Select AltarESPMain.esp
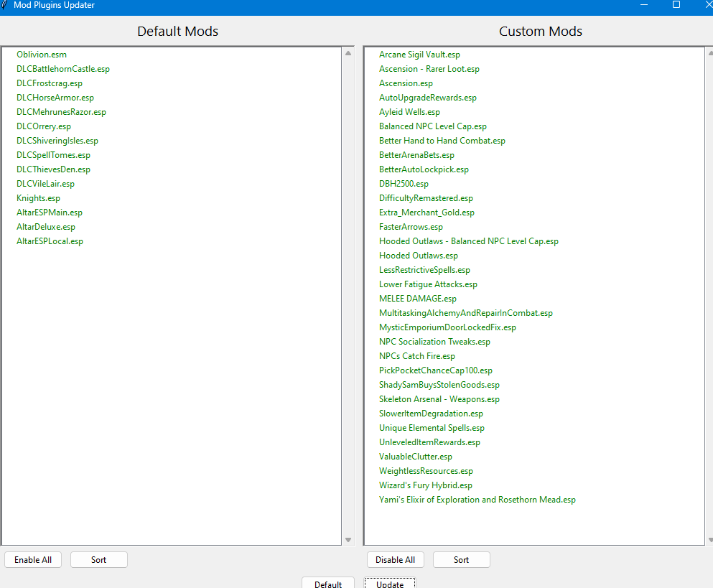 [49, 213]
